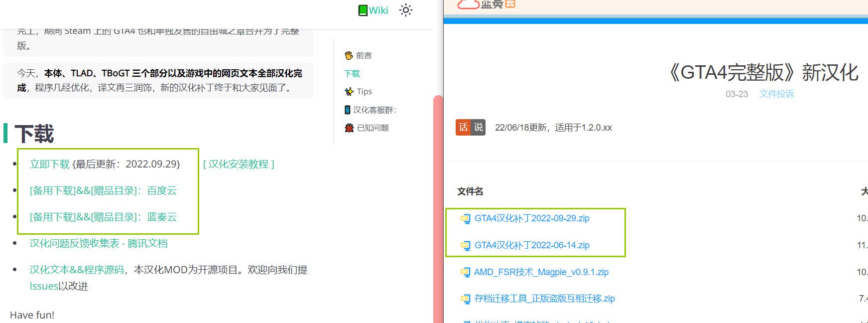
Task: Open 已知问题 outline entry
Action: coord(373,128)
